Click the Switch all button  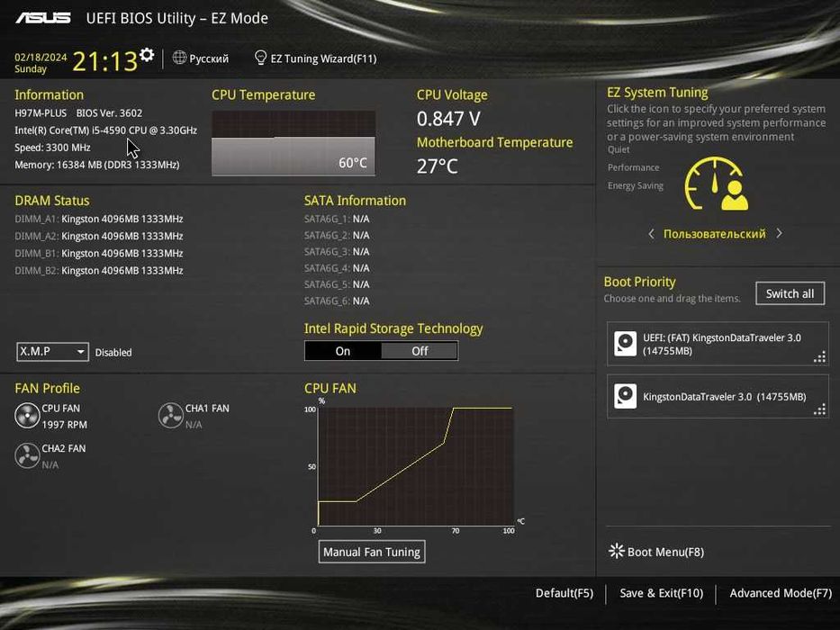(790, 293)
